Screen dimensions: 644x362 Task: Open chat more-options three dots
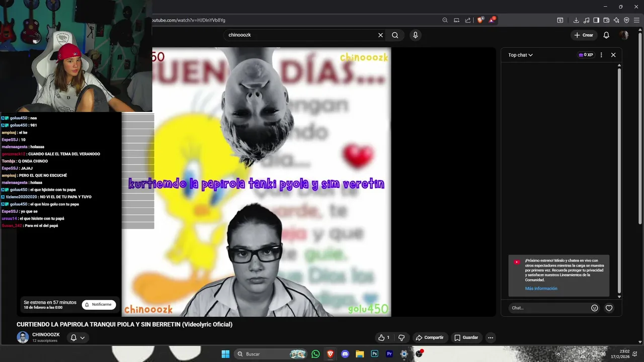point(601,55)
